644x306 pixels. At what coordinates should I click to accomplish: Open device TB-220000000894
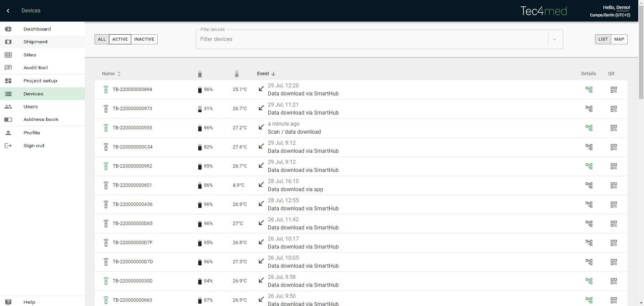click(132, 90)
